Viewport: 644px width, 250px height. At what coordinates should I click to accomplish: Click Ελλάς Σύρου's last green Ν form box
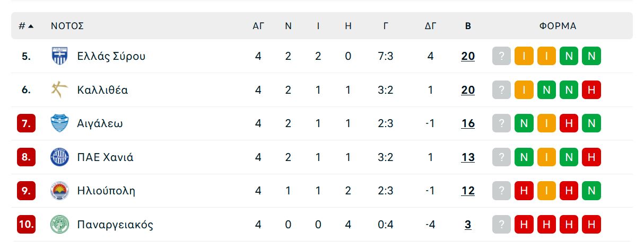591,56
